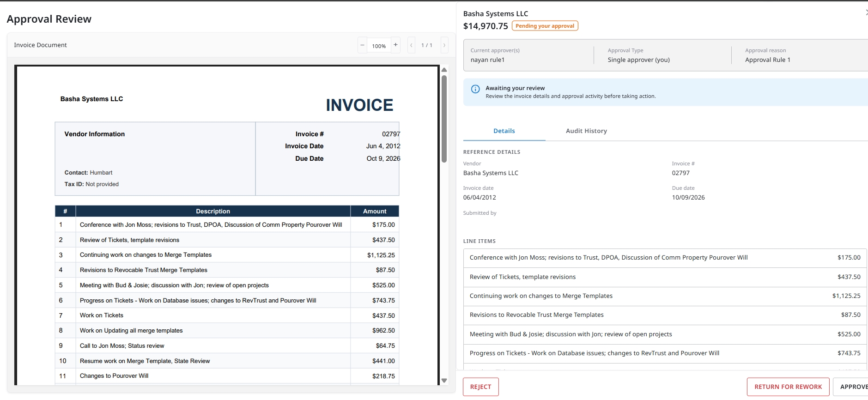Open the Audit History tab
The height and width of the screenshot is (400, 868).
coord(586,131)
